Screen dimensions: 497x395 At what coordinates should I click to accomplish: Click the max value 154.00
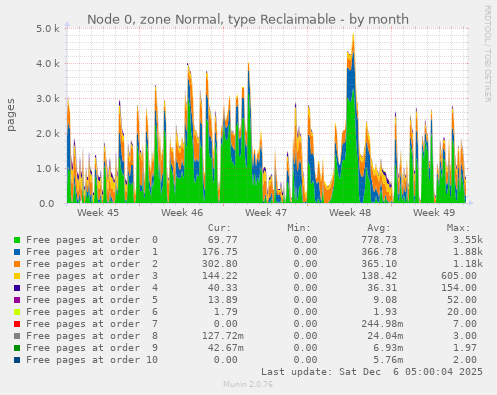click(459, 288)
